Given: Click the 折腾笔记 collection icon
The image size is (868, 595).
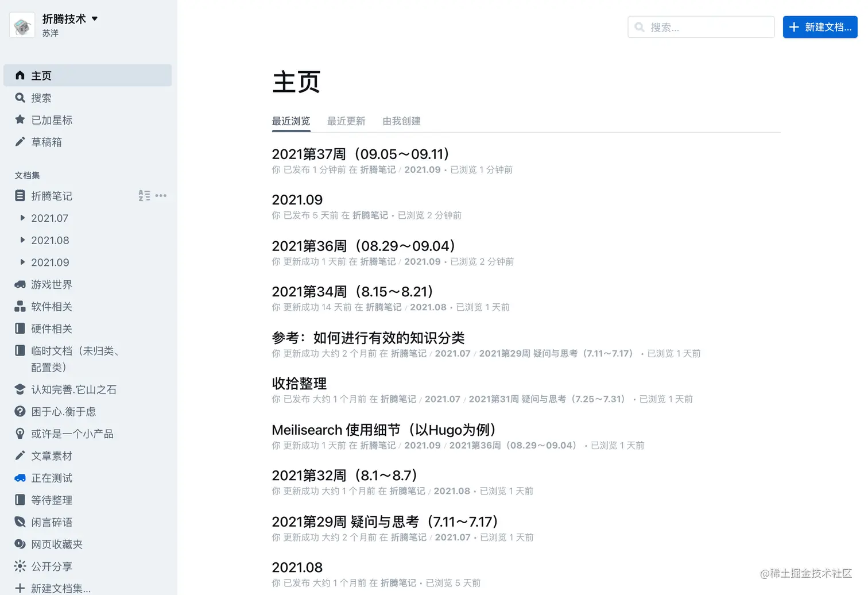Looking at the screenshot, I should click(20, 196).
